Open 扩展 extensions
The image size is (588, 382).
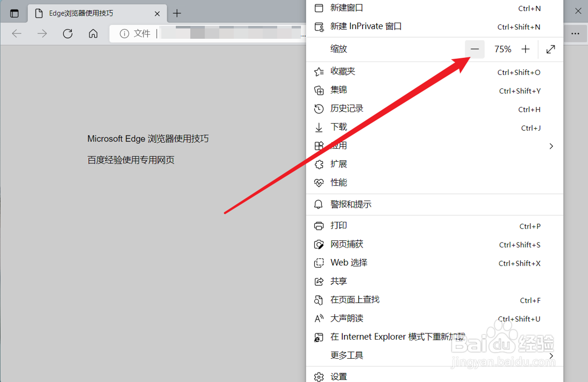(x=434, y=164)
